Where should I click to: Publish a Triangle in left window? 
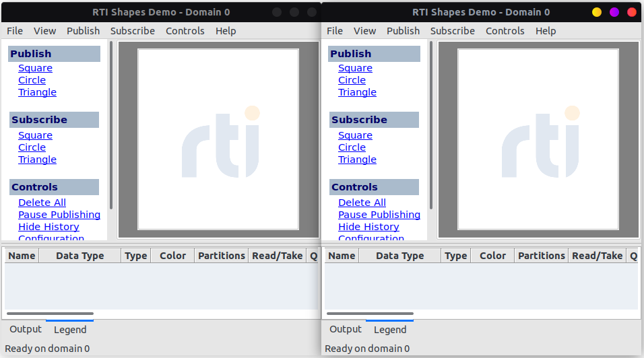coord(37,92)
